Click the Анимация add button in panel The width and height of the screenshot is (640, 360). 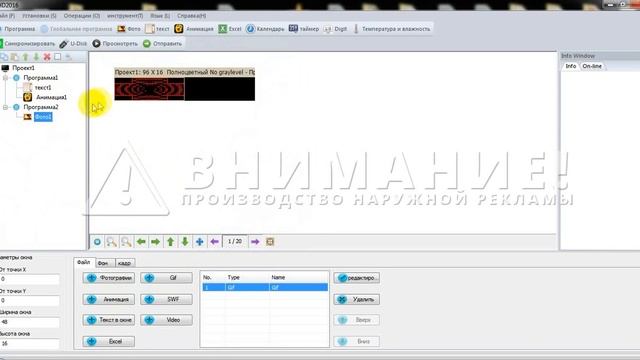[109, 299]
